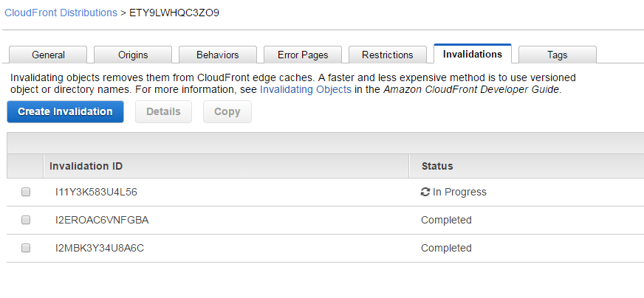Switch to the Origins tab
The image size is (644, 298).
133,55
